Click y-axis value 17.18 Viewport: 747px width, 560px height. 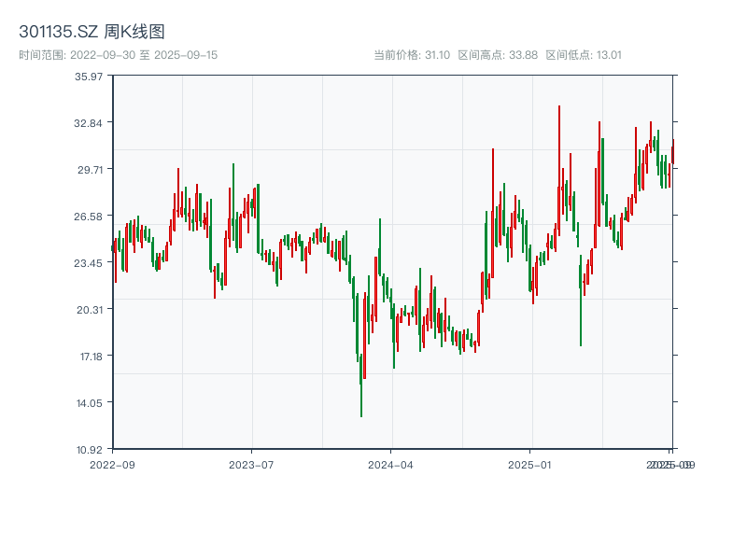[91, 357]
